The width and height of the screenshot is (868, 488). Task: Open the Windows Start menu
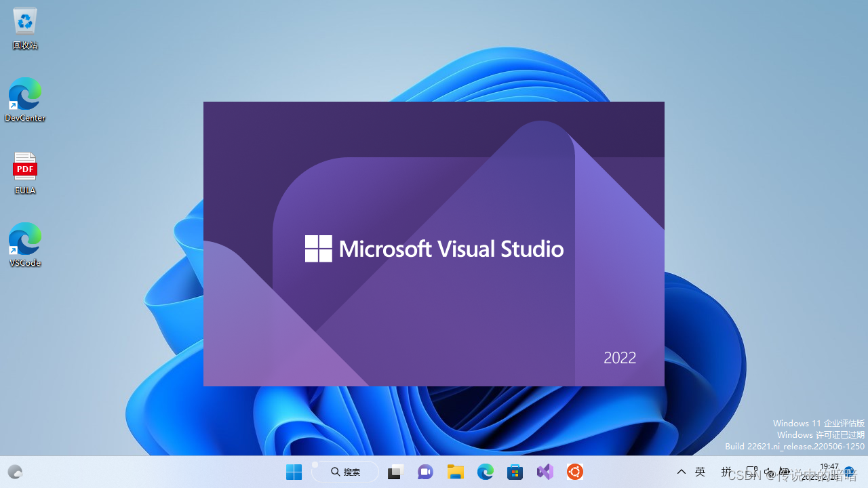294,472
